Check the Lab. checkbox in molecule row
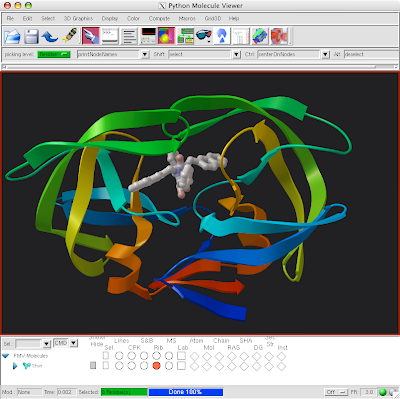 (x=181, y=366)
